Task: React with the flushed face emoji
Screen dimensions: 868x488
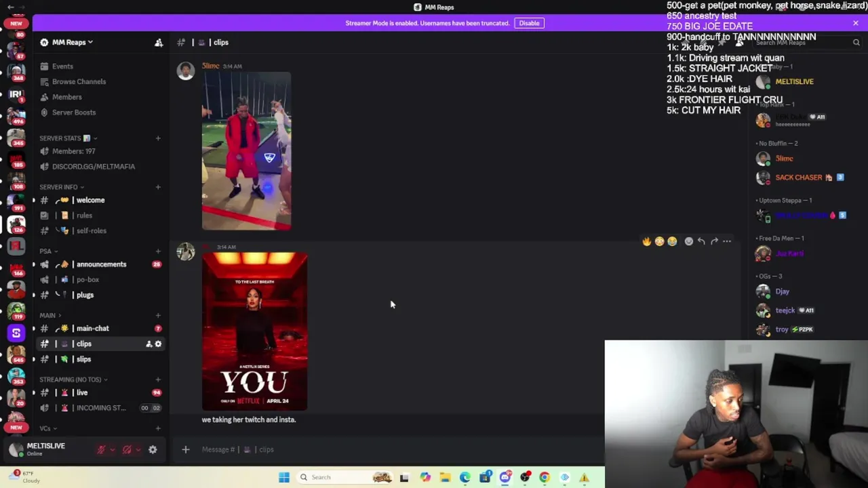Action: coord(659,241)
